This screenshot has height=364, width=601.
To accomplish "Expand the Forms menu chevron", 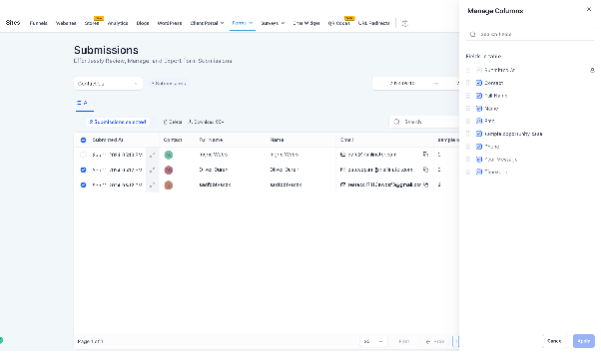I will click(x=251, y=23).
